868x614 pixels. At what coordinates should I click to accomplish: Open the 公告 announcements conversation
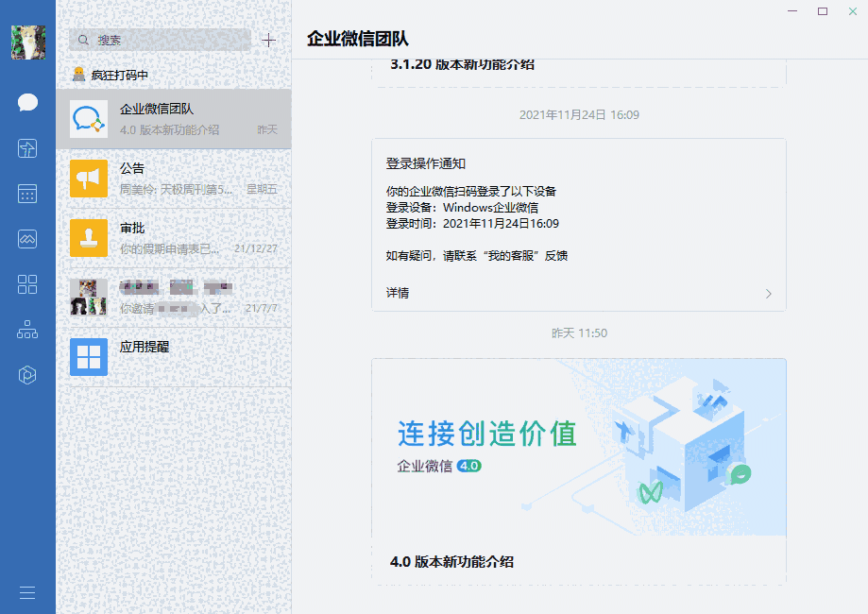click(175, 176)
